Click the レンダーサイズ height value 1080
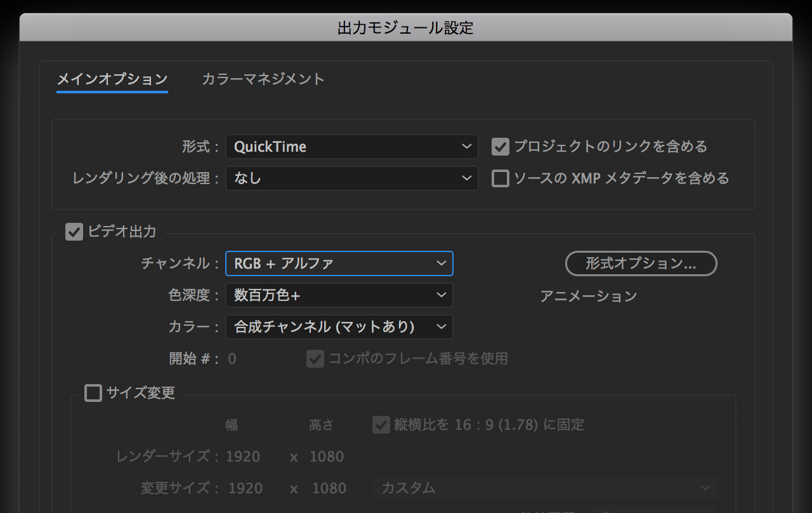 [327, 456]
